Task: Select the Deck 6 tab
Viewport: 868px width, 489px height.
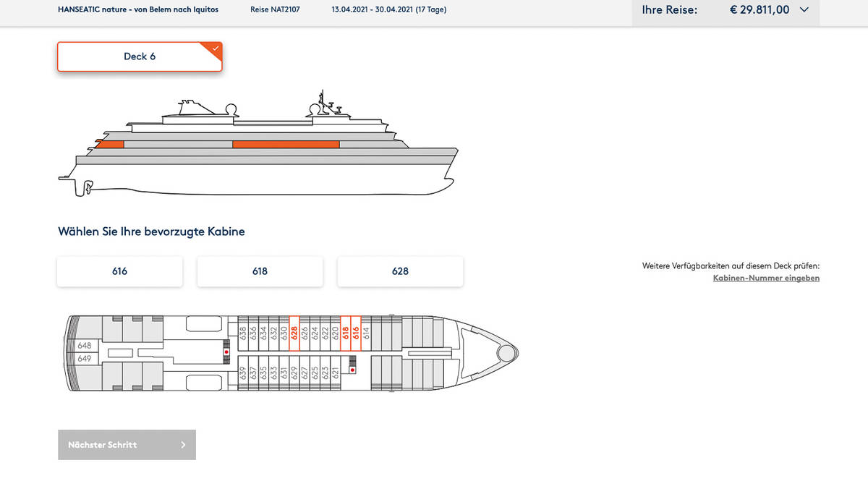Action: (x=140, y=56)
